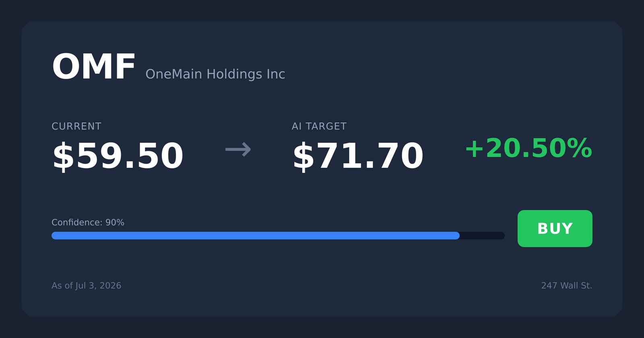Select the $59.50 current price
Image resolution: width=644 pixels, height=338 pixels.
118,156
